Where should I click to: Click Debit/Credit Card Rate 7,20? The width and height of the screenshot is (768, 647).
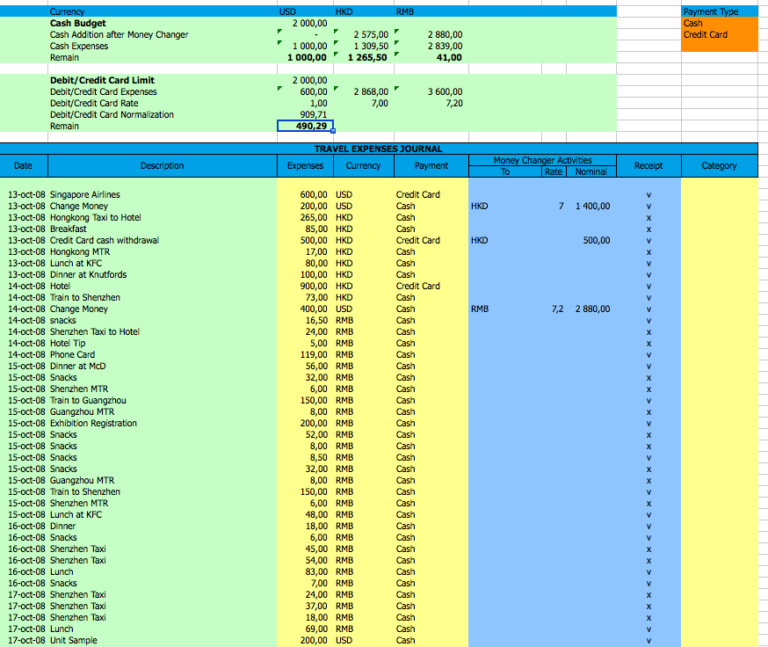[454, 103]
